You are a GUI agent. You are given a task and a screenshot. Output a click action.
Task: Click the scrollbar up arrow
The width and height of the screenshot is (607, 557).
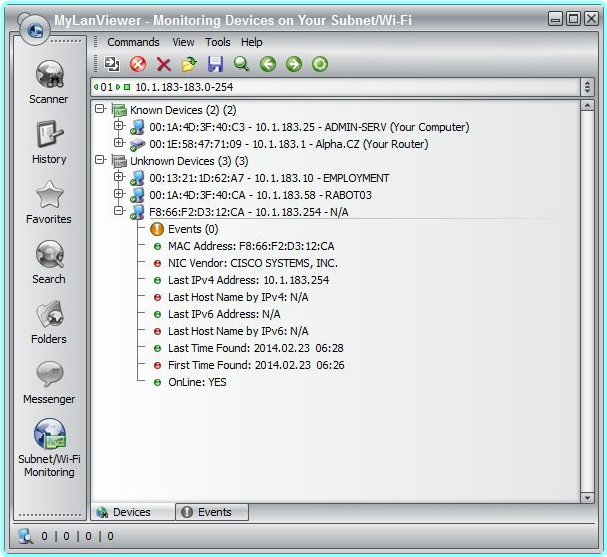pos(587,106)
